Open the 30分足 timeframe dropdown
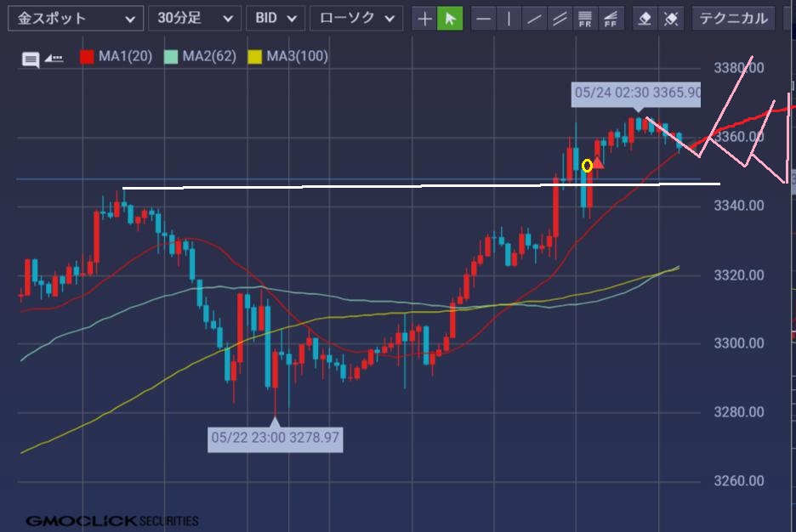796x532 pixels. click(x=195, y=19)
